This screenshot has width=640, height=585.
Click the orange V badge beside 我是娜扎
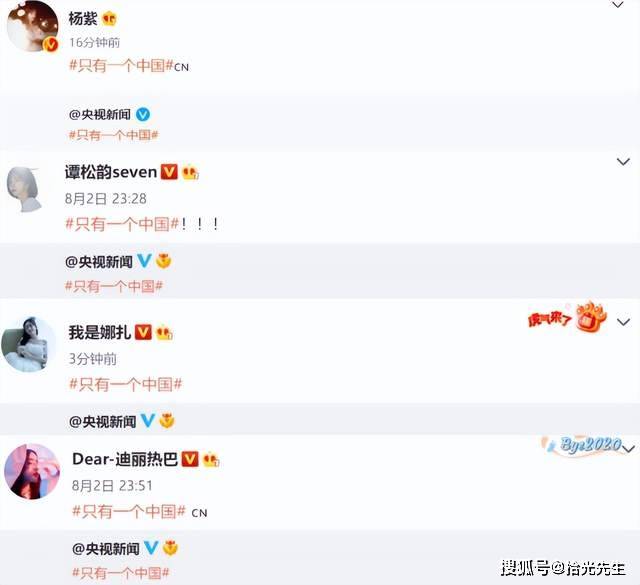[143, 332]
